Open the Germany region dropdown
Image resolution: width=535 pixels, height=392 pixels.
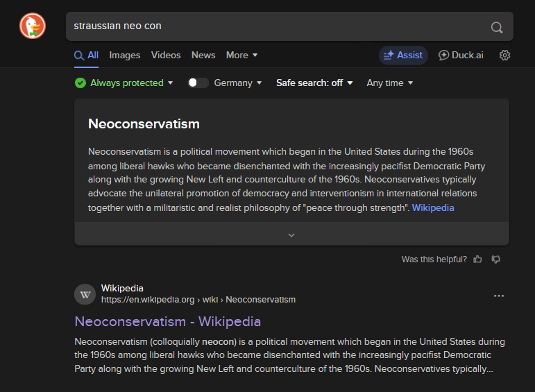(238, 83)
